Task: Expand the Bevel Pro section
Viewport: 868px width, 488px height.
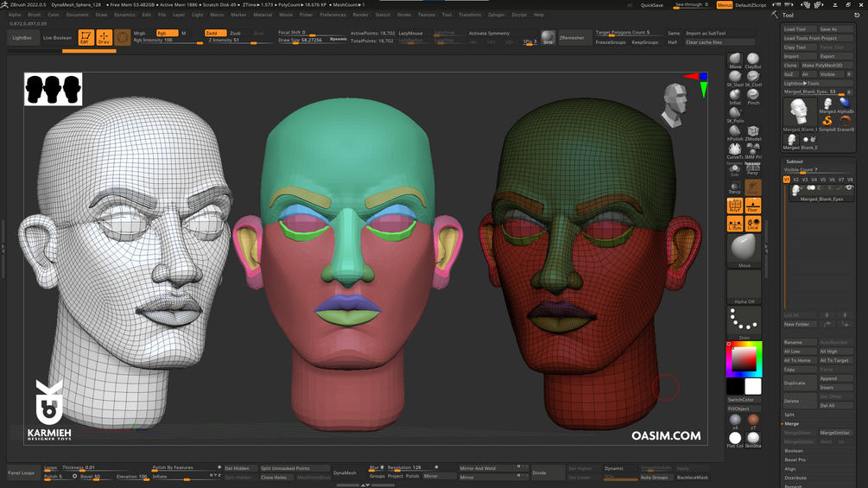Action: coord(795,459)
